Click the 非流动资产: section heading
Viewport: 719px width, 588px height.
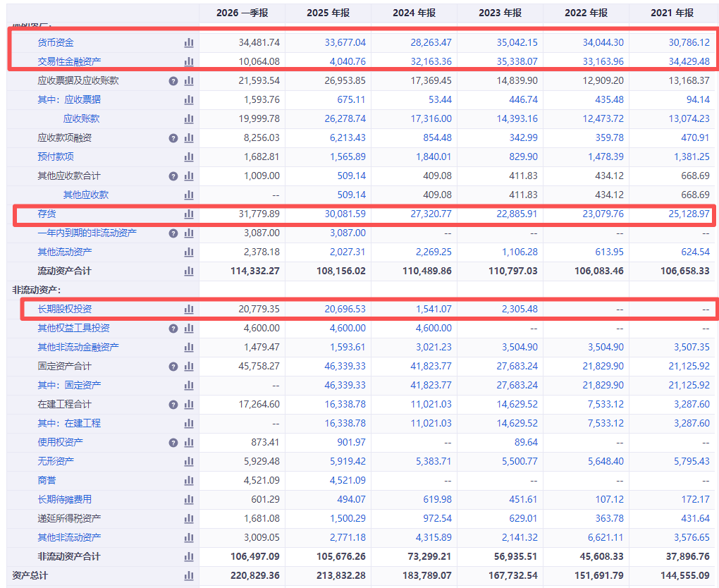click(37, 290)
